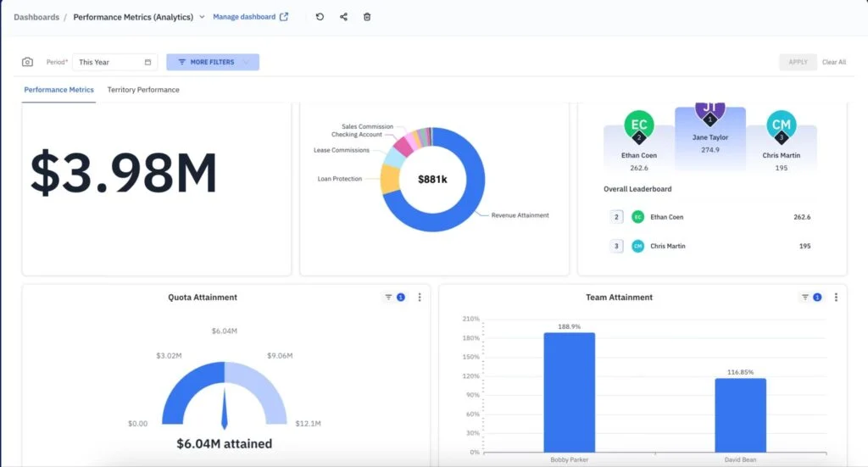
Task: Click the 116.85% bar value label
Action: coord(740,372)
